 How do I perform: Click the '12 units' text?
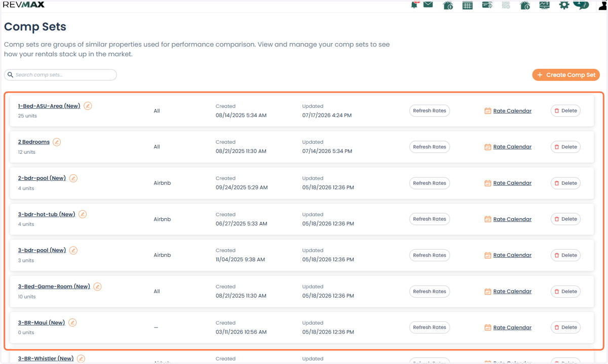click(x=27, y=152)
